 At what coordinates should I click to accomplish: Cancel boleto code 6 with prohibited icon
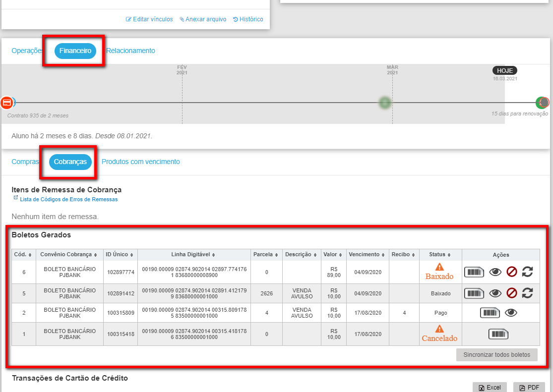coord(512,272)
